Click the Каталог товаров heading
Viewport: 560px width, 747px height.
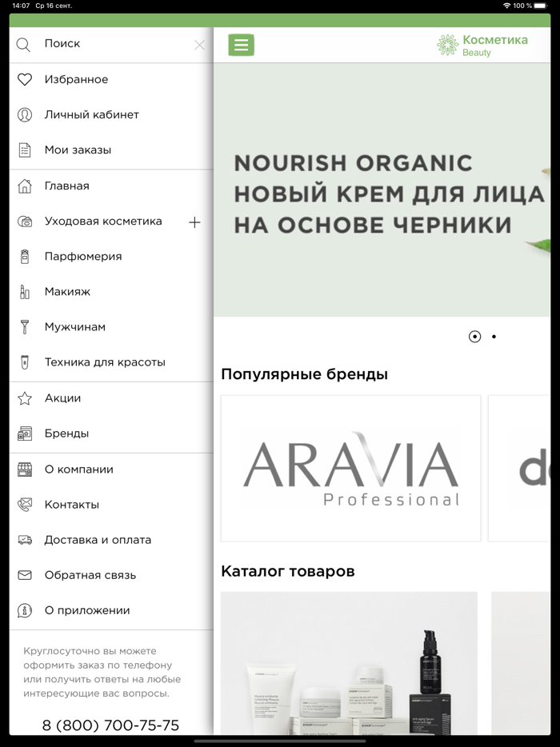(288, 571)
